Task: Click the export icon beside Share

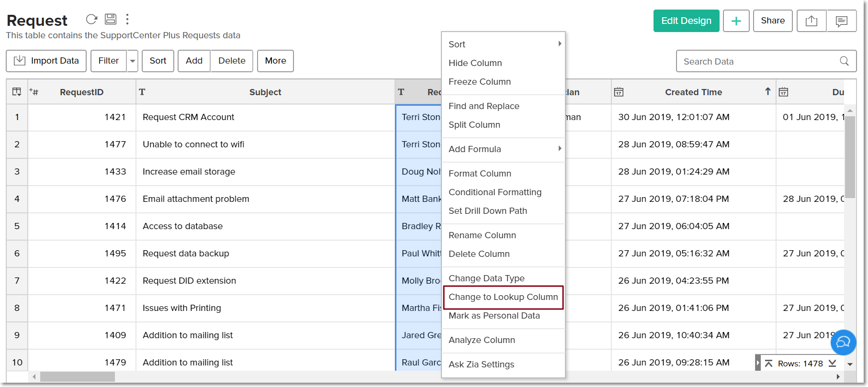Action: [x=811, y=21]
